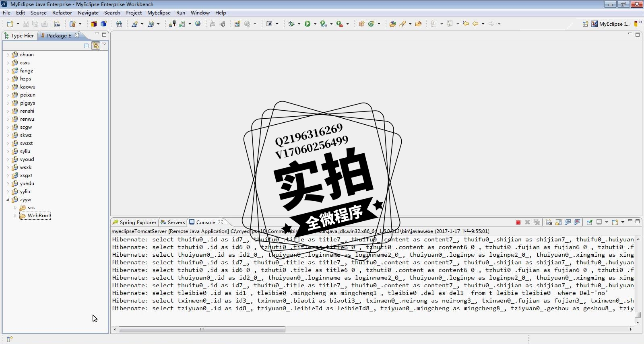Terminate the console with the red stop icon

pos(518,222)
